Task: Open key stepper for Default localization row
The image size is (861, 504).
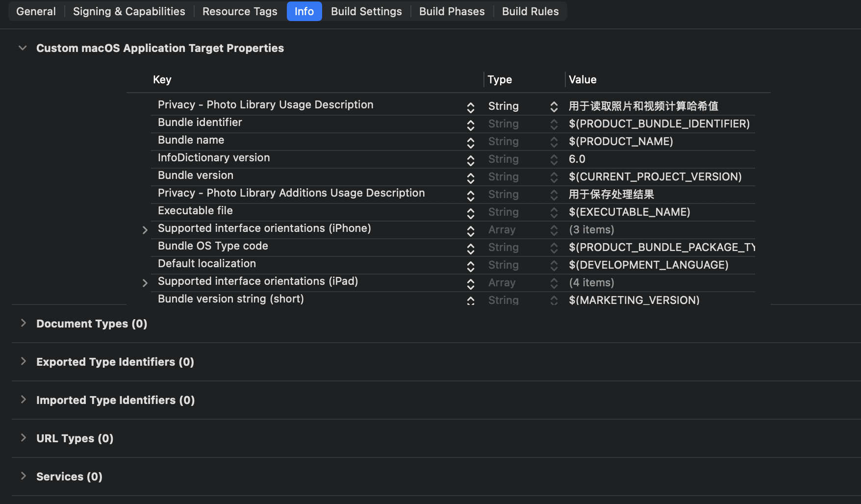Action: pyautogui.click(x=471, y=266)
